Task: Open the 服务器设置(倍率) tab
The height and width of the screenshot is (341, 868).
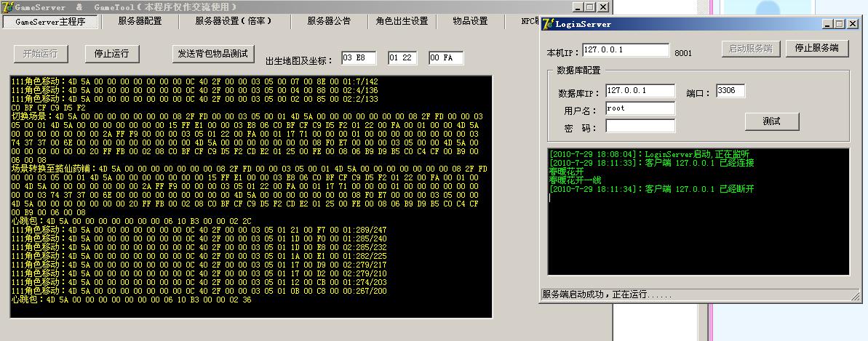Action: (234, 21)
